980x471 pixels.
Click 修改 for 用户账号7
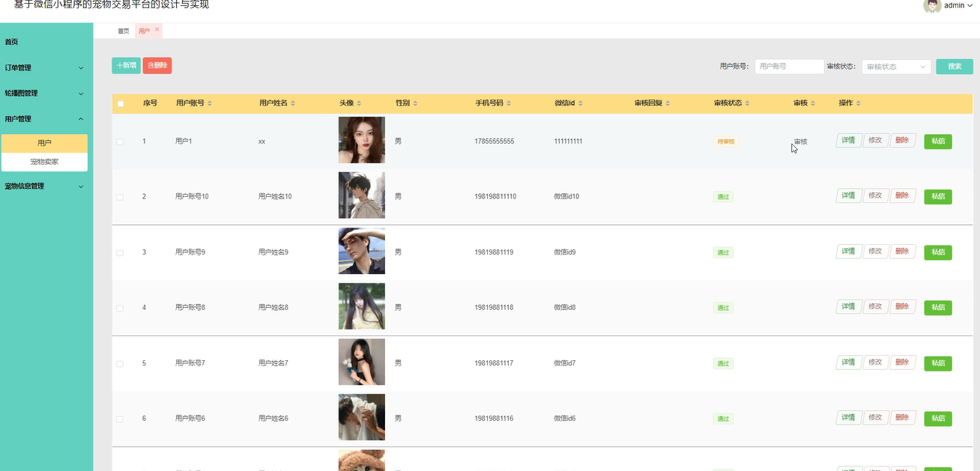pyautogui.click(x=875, y=362)
